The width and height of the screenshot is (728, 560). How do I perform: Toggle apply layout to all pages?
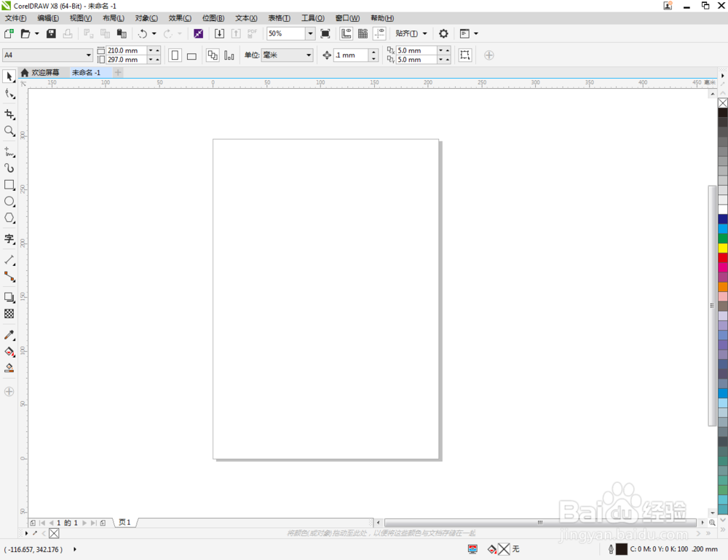pyautogui.click(x=212, y=55)
